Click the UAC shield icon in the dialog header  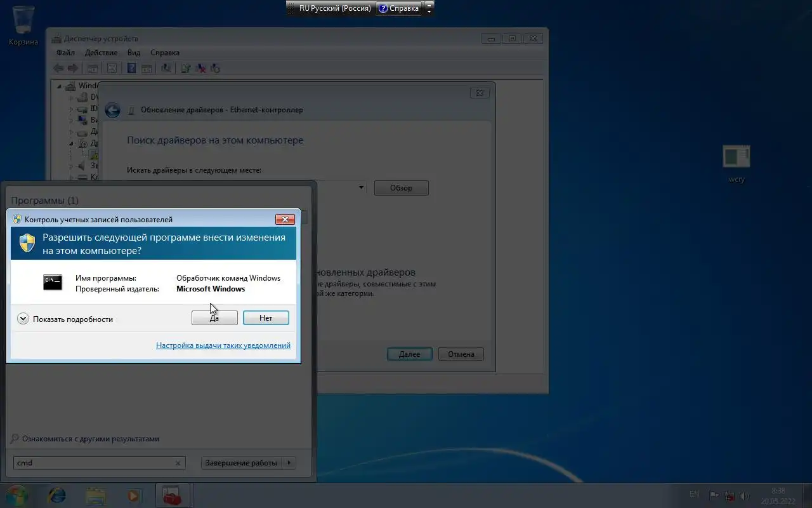click(x=27, y=243)
